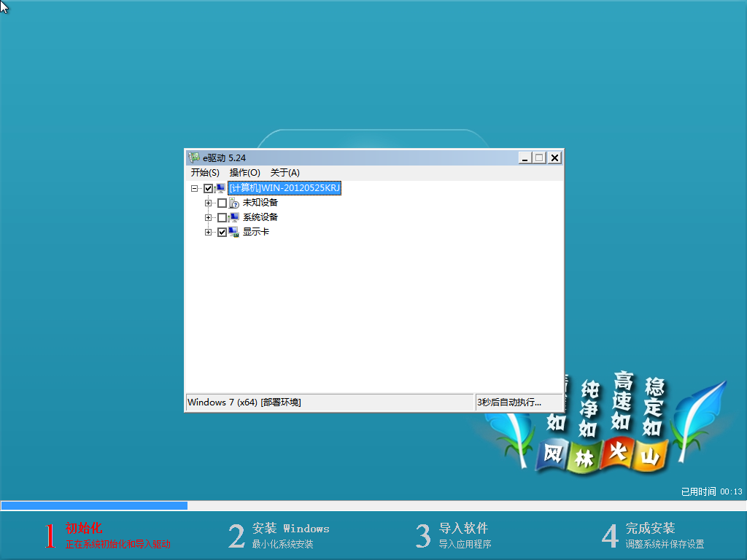Click the Windows 7 (x64) [部署环境] status text
The height and width of the screenshot is (560, 747).
[x=244, y=402]
